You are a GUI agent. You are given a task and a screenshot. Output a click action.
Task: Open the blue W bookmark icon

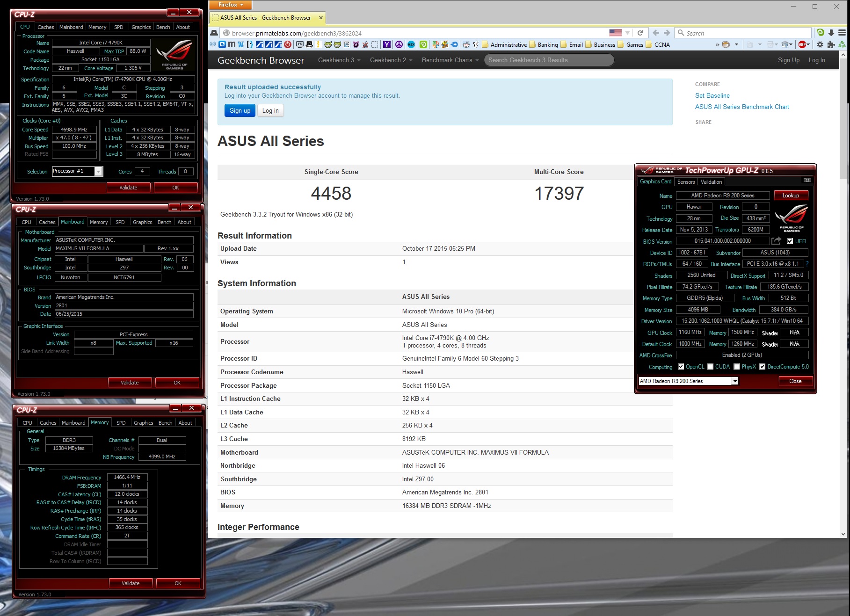(x=240, y=44)
